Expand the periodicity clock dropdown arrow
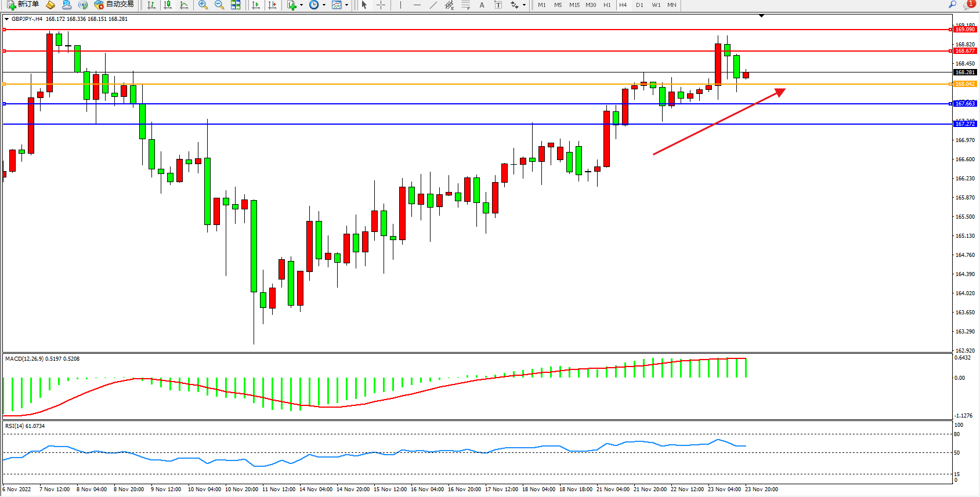This screenshot has width=980, height=497. click(324, 5)
